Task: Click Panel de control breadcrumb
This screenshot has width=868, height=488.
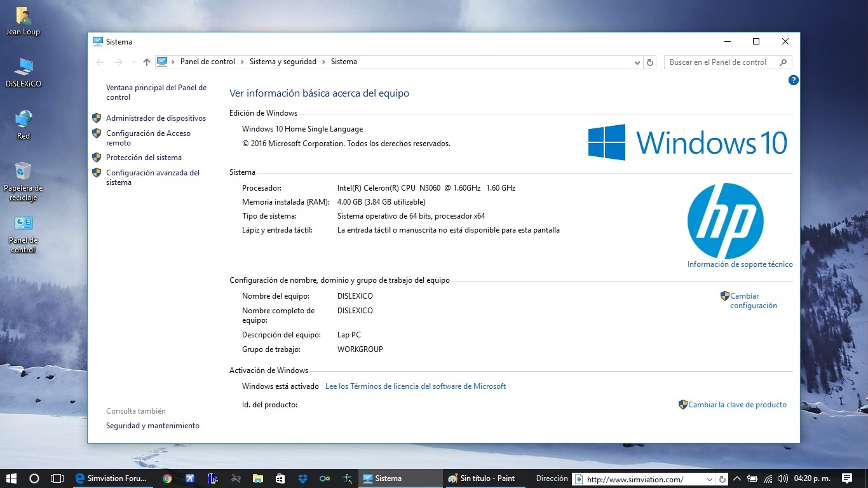Action: coord(208,62)
